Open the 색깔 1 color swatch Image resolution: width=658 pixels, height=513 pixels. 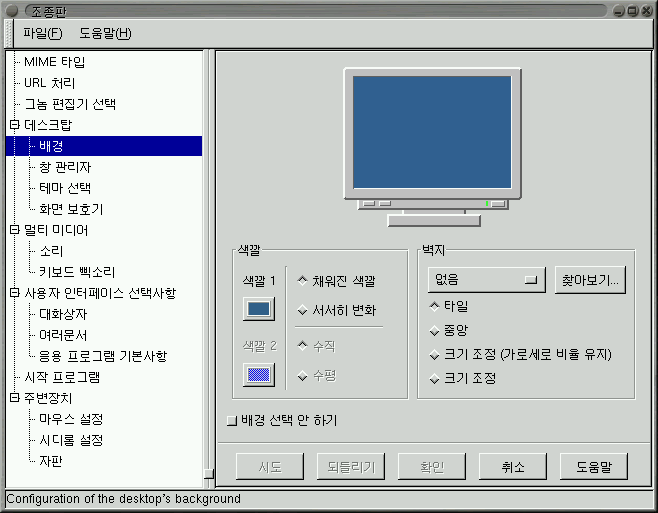(258, 310)
